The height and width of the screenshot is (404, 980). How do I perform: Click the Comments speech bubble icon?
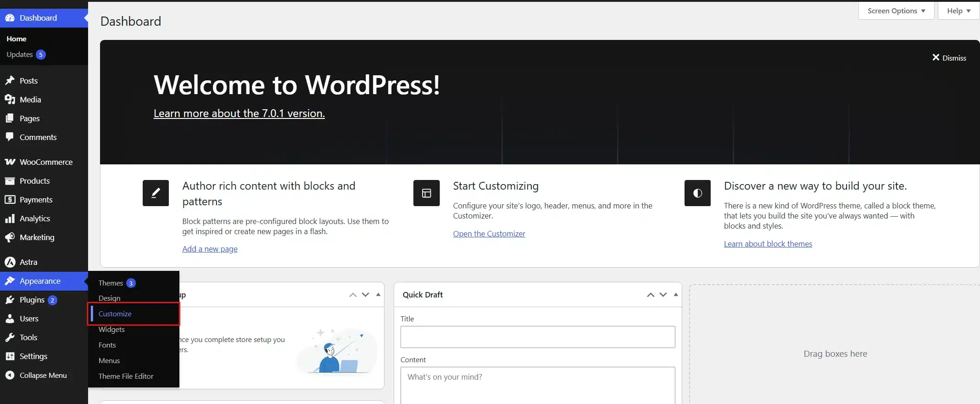pyautogui.click(x=10, y=137)
